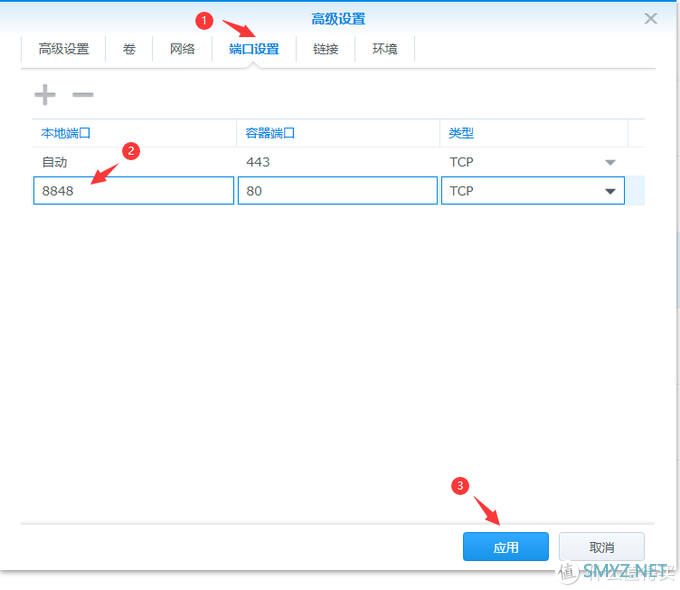Switch to the 高级设置 tab
This screenshot has height=590, width=680.
(x=64, y=49)
